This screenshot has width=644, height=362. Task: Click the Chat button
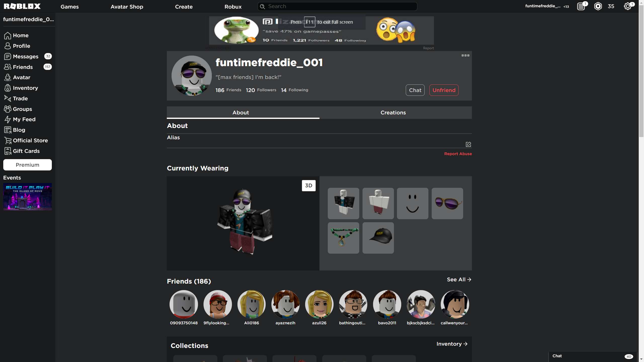pyautogui.click(x=415, y=90)
